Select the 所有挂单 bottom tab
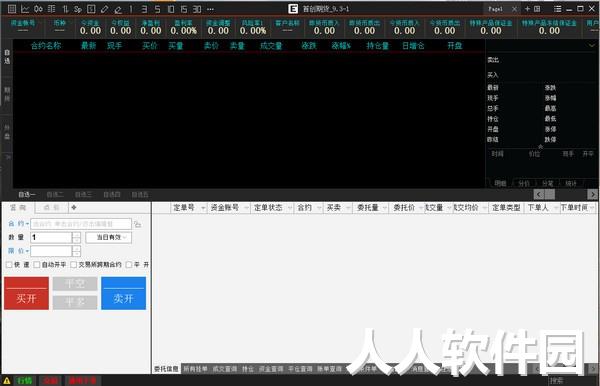Viewport: 600px width, 386px height. [x=195, y=369]
